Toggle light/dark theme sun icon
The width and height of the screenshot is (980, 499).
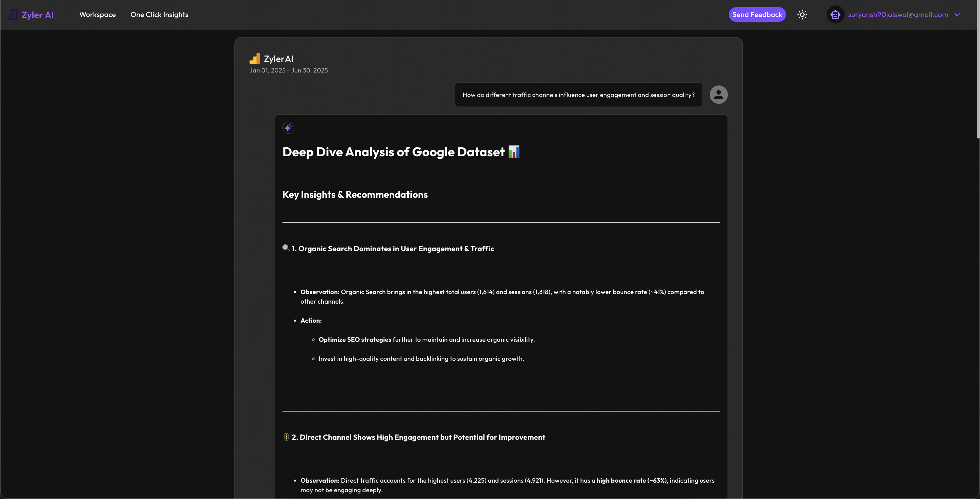[x=802, y=15]
